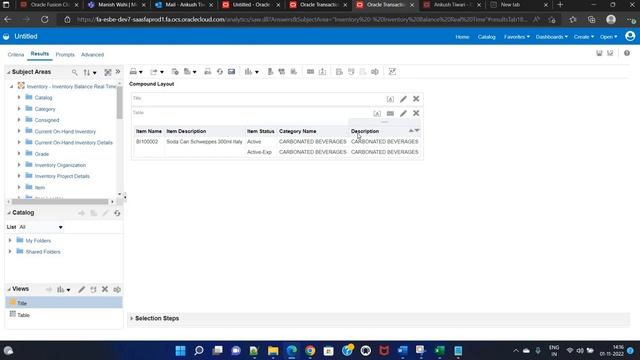Expand the Current On-Hand Inventory folder

point(19,131)
